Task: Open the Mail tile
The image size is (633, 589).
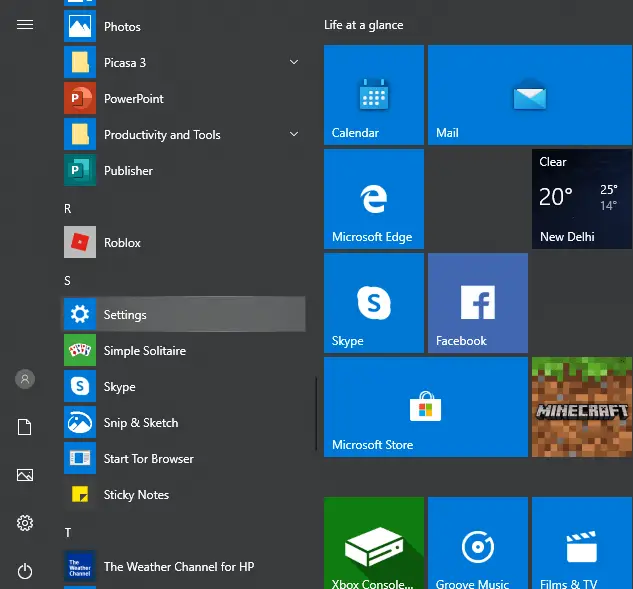Action: click(530, 95)
